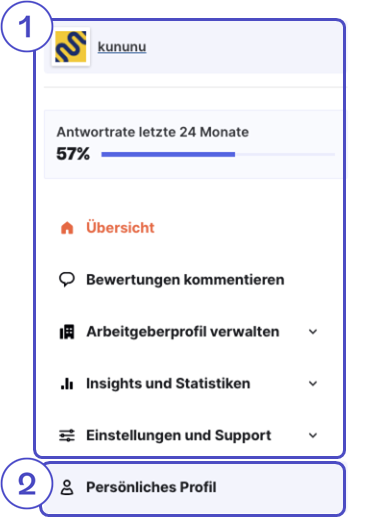The width and height of the screenshot is (371, 530).
Task: Click the kununu company logo thumbnail
Action: pyautogui.click(x=71, y=47)
